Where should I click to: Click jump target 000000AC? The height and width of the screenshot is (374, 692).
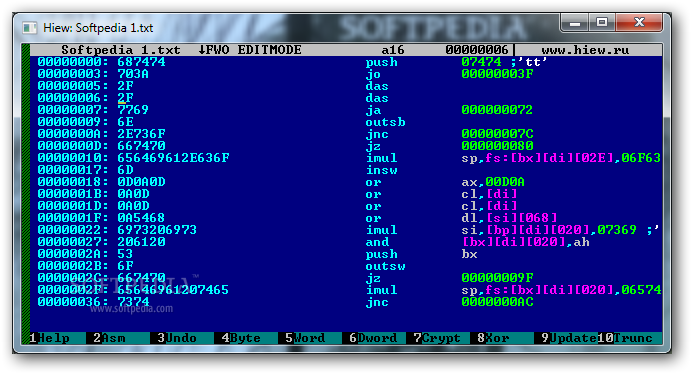497,302
